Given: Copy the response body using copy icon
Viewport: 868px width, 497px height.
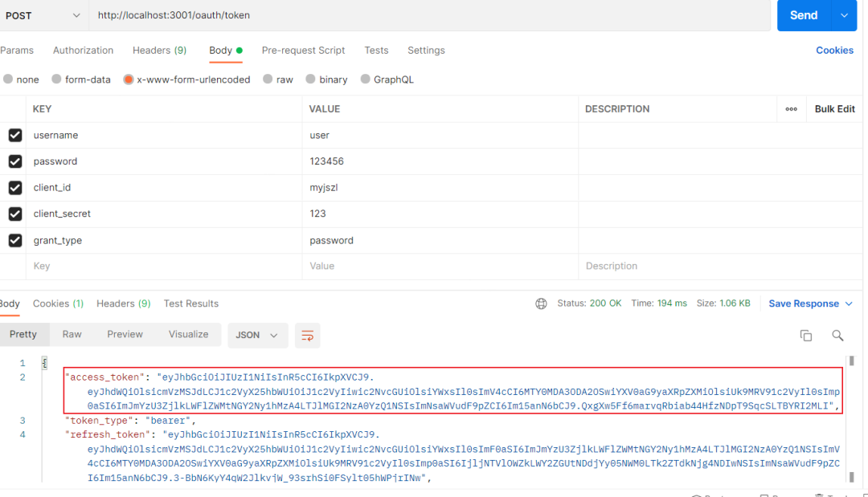Looking at the screenshot, I should [x=806, y=336].
